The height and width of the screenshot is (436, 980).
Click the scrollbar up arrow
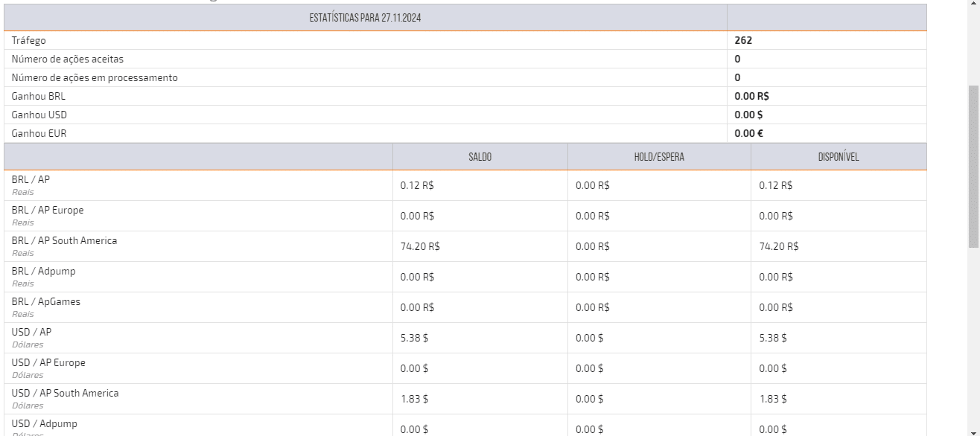coord(973,4)
